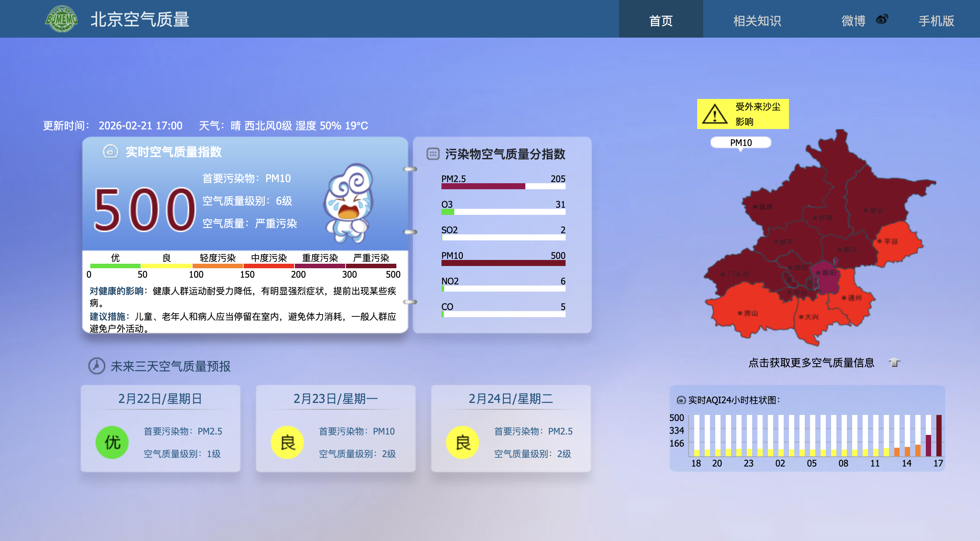Open the 相关知识 menu item
This screenshot has width=980, height=541.
coord(757,21)
